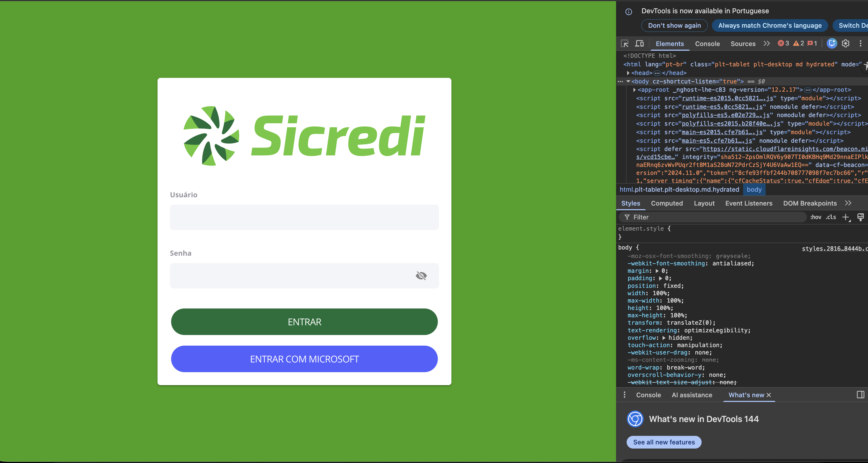The image size is (868, 463).
Task: Expand the head element node
Action: pyautogui.click(x=628, y=73)
